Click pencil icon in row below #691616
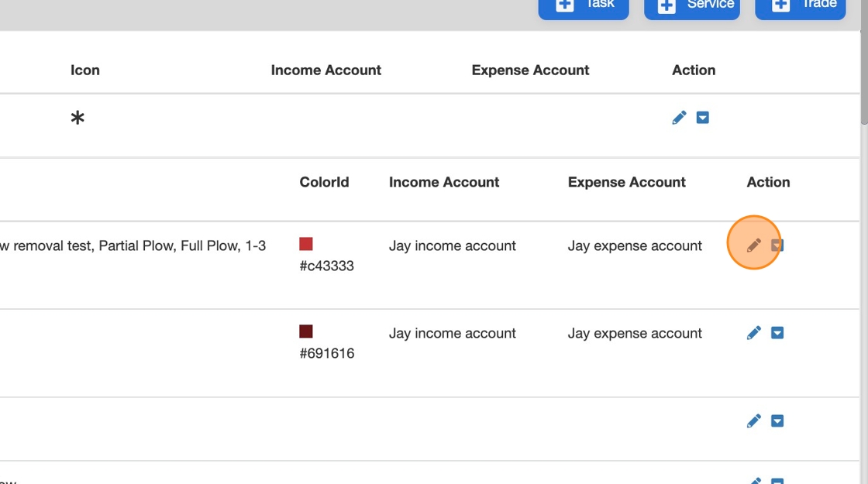 (x=753, y=421)
